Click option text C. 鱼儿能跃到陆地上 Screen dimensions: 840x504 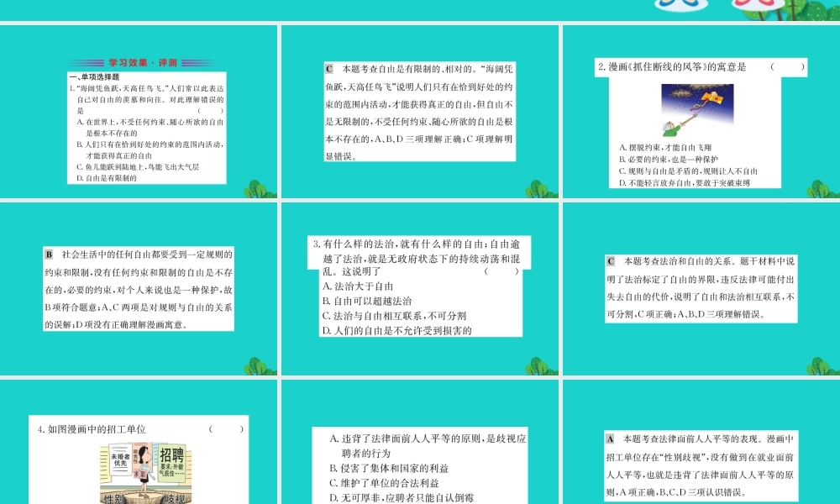click(138, 167)
